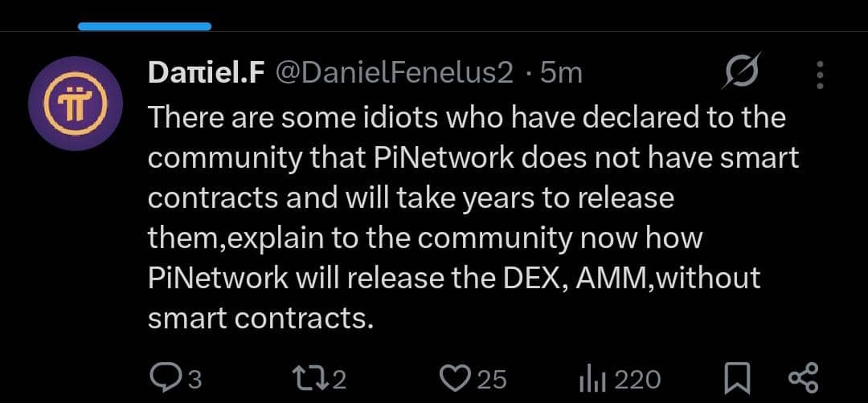Screen dimensions: 868x403
Task: Open the tweet by clicking its first text line
Action: click(x=466, y=118)
